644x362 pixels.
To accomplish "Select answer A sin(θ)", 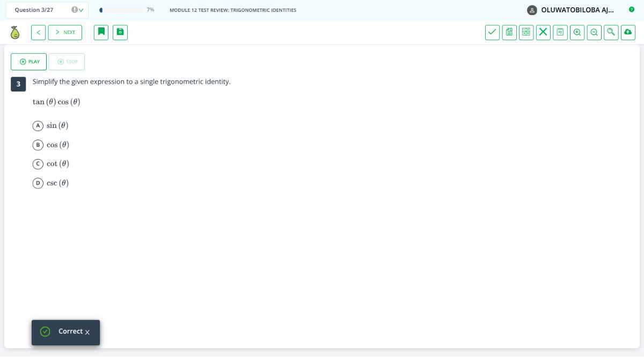I will pyautogui.click(x=51, y=126).
